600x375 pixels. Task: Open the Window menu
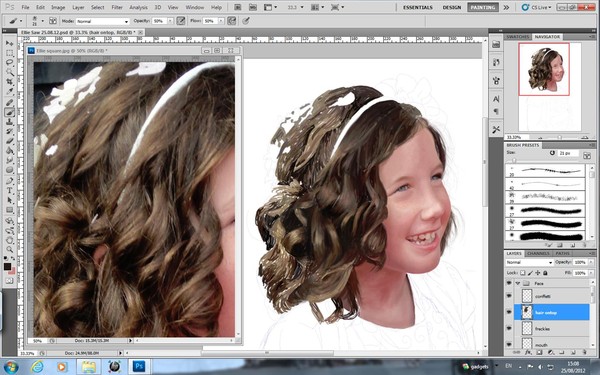pos(194,7)
